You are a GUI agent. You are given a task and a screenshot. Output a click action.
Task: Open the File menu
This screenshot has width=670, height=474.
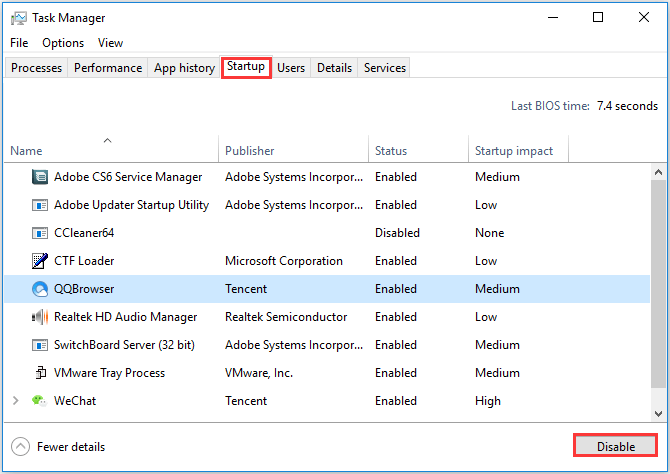point(19,43)
